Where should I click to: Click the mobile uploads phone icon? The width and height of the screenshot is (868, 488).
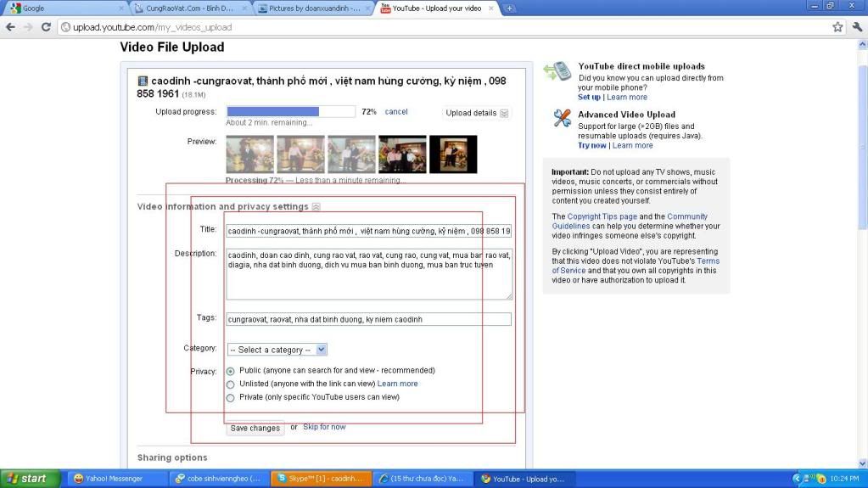point(558,71)
